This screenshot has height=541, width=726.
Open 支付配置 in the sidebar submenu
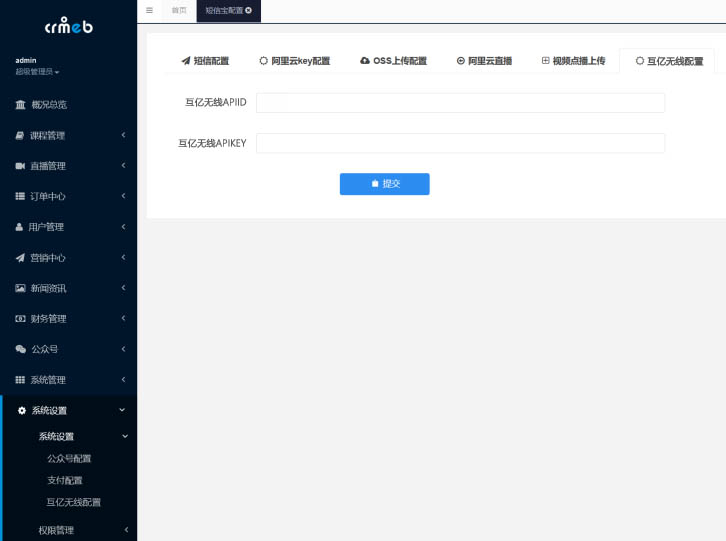click(65, 480)
